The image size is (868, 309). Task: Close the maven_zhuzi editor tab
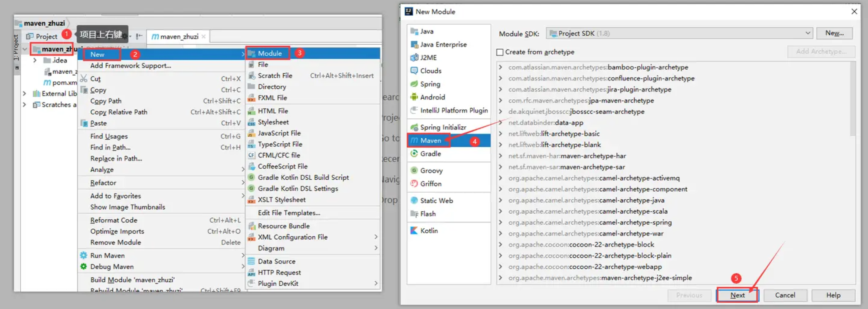pyautogui.click(x=203, y=36)
